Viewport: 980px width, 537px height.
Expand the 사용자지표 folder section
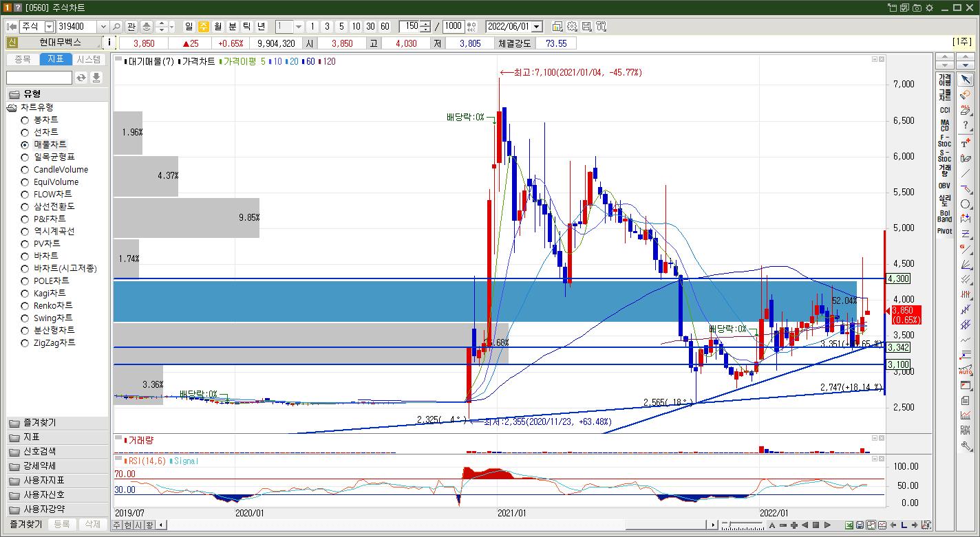click(x=57, y=481)
